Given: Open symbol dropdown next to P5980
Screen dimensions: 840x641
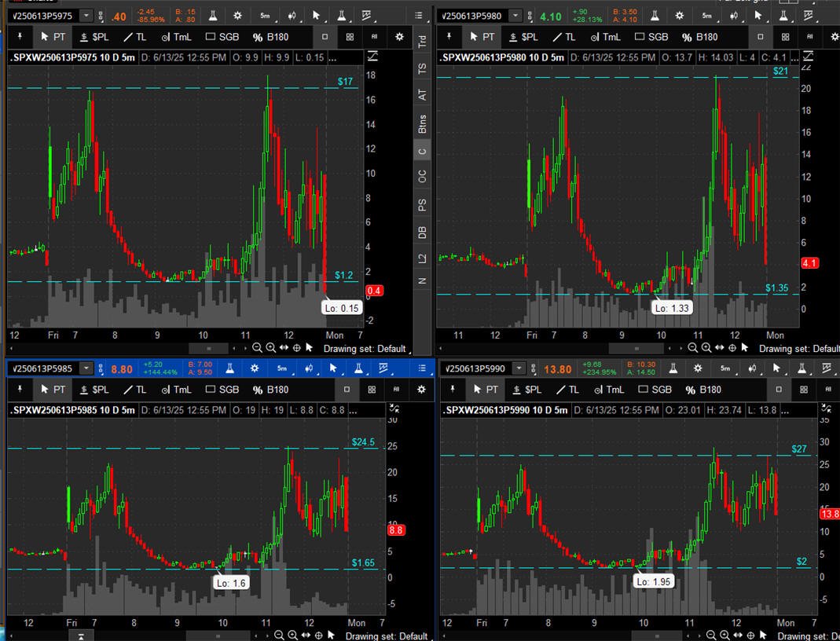Looking at the screenshot, I should point(515,16).
